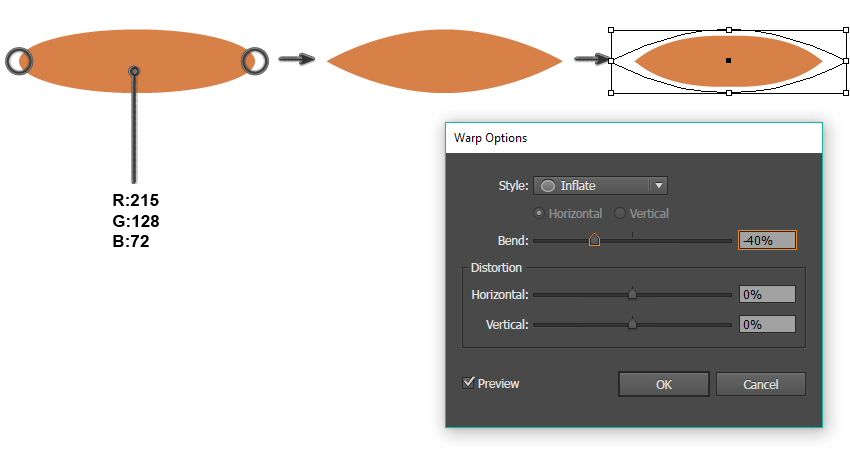Click the right anchor circle on the ellipse
Image resolution: width=850 pixels, height=464 pixels.
point(254,61)
